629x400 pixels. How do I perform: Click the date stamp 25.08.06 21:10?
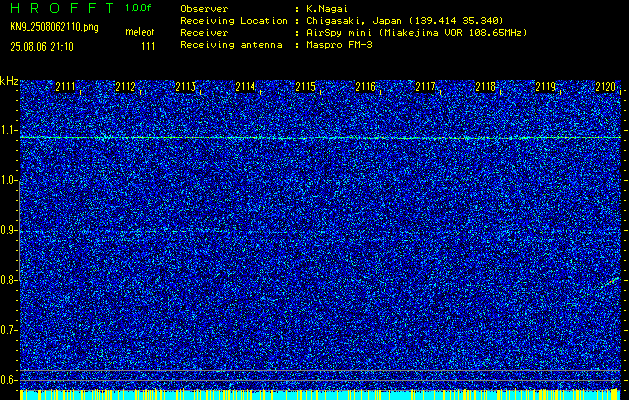click(42, 47)
